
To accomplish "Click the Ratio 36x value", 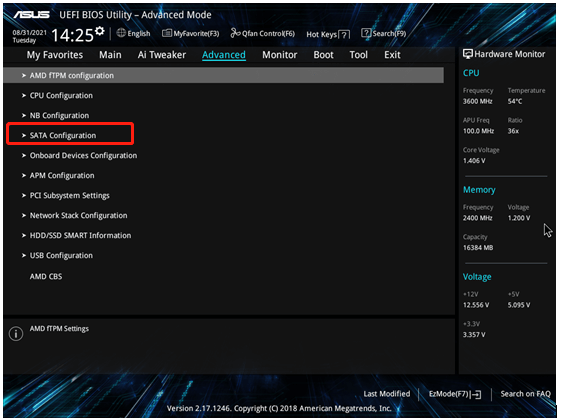I will tap(513, 131).
